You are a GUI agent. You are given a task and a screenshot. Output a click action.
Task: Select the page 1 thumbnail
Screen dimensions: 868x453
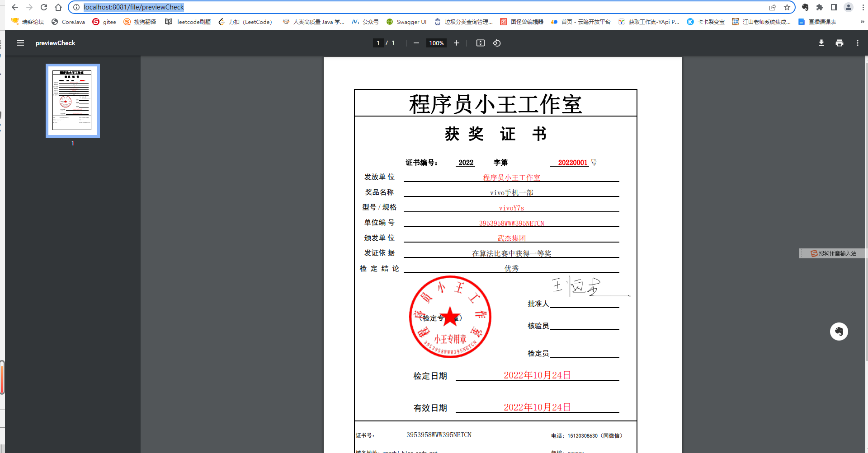[x=72, y=100]
